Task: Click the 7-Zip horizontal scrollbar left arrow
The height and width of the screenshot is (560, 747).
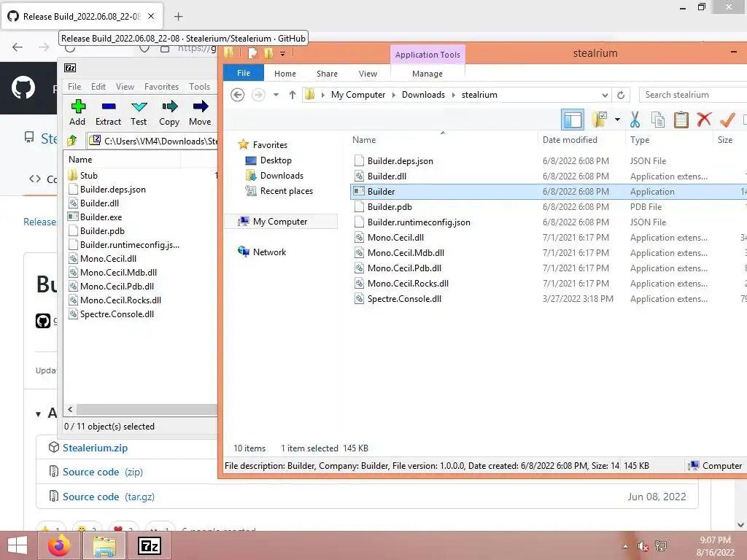Action: coord(70,410)
